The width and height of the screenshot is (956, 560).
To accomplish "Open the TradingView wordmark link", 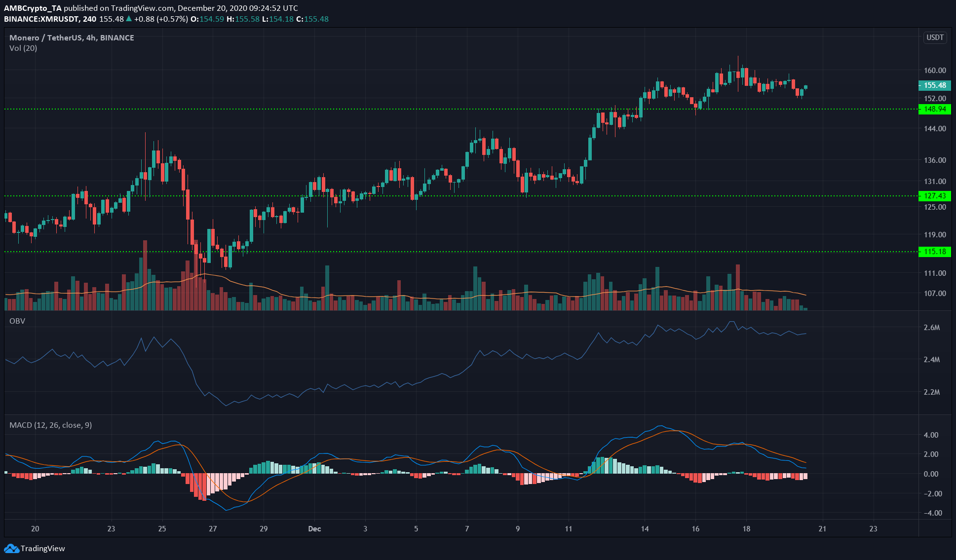I will click(x=43, y=548).
